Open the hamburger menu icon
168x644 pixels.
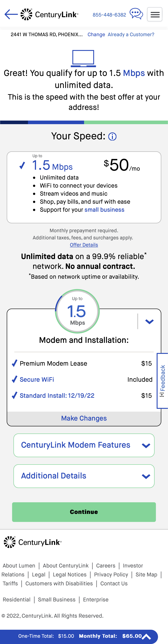155,14
